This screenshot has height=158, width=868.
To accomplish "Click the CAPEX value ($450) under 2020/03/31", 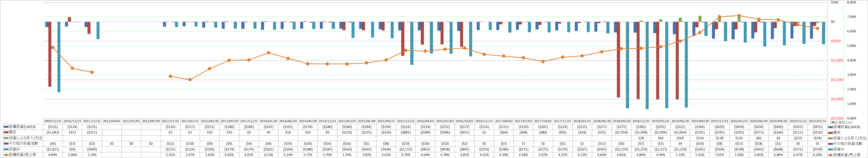I will coord(739,127).
